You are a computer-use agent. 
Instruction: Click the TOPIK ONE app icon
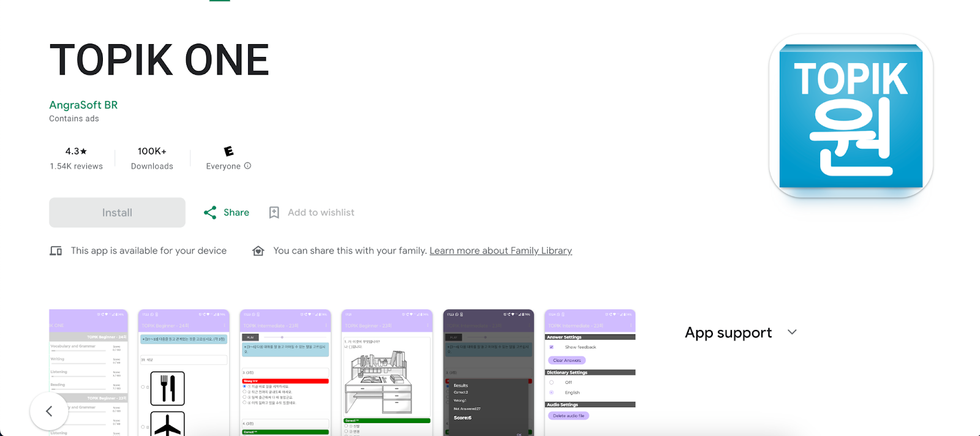851,116
